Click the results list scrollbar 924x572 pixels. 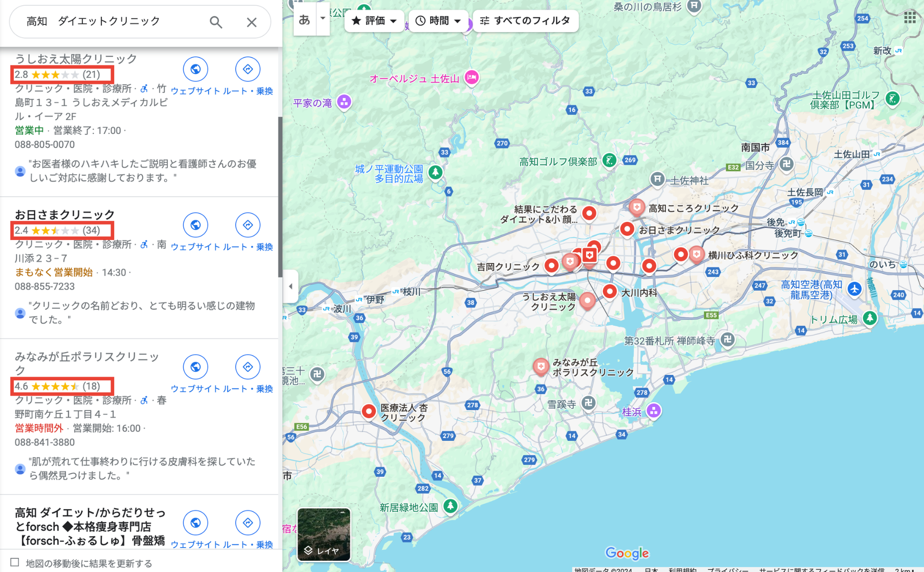pyautogui.click(x=280, y=197)
